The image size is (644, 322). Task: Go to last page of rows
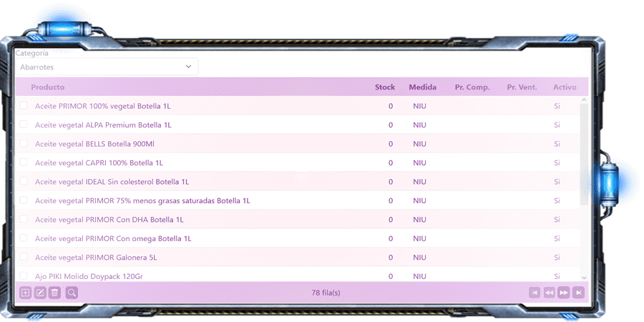tap(578, 293)
